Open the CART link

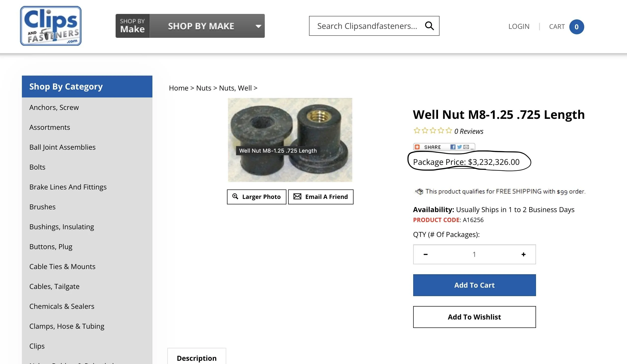pos(557,26)
